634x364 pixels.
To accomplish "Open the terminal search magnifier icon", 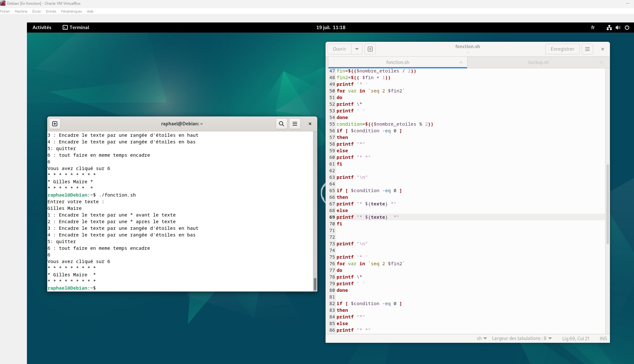I will [x=281, y=124].
